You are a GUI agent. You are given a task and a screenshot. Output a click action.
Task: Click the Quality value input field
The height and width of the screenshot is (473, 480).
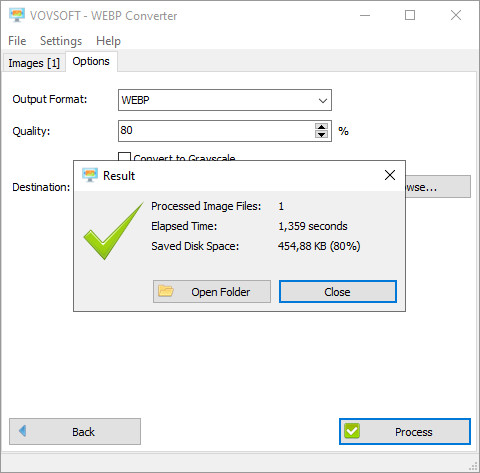(216, 131)
